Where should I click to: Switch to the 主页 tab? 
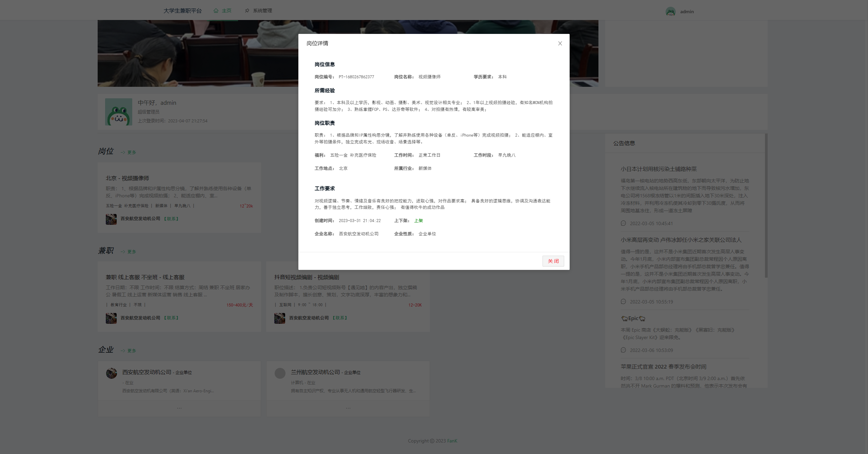click(x=226, y=11)
